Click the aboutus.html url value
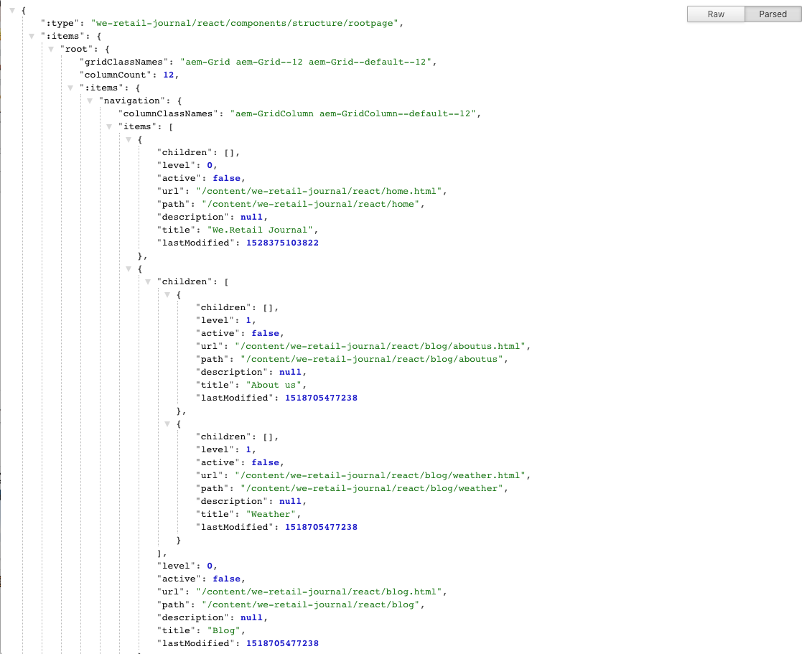 point(380,347)
